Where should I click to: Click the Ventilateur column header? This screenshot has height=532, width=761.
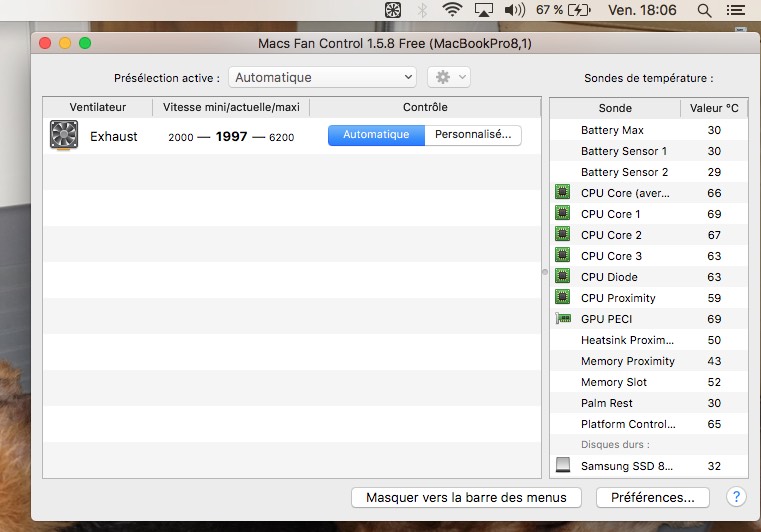pyautogui.click(x=98, y=107)
